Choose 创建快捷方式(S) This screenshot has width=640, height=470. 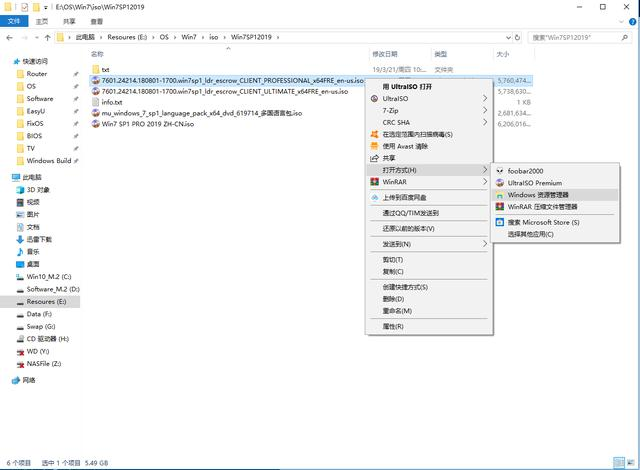point(405,287)
